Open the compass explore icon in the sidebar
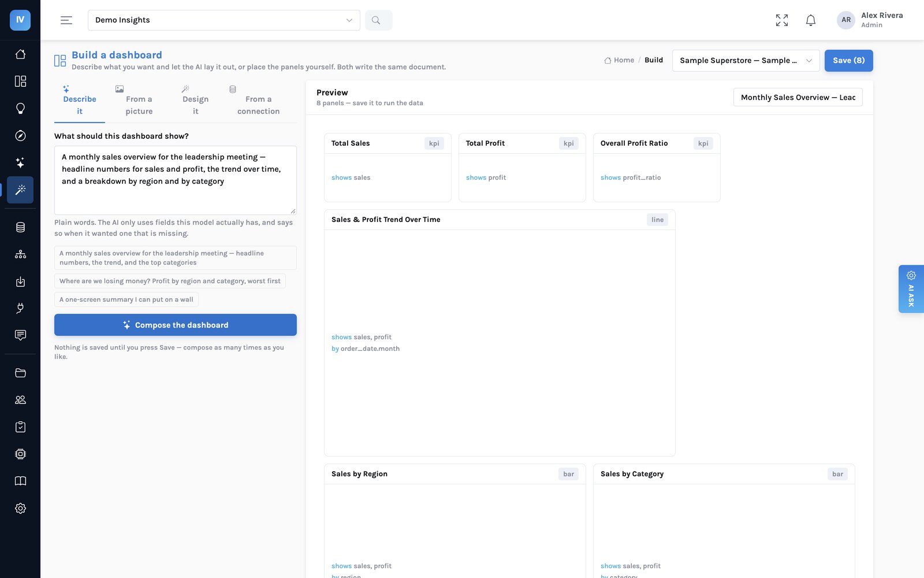 click(x=20, y=135)
